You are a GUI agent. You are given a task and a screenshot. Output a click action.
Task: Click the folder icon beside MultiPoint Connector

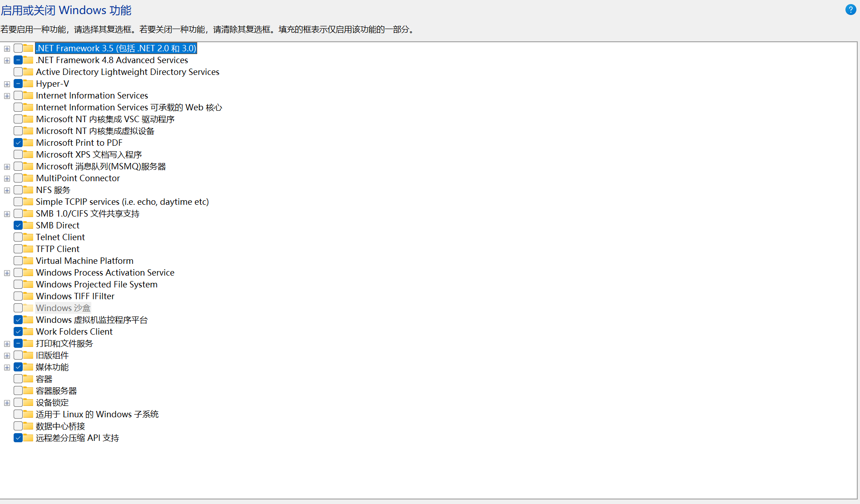(x=28, y=178)
